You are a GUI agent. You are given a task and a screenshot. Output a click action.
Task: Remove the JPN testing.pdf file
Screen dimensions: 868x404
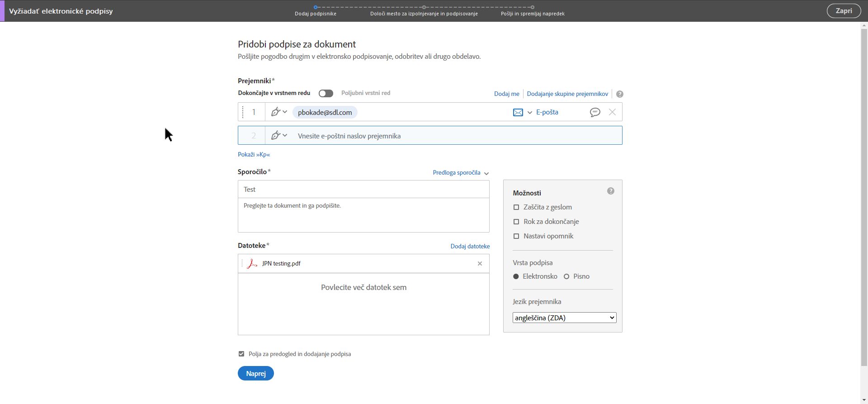tap(480, 264)
